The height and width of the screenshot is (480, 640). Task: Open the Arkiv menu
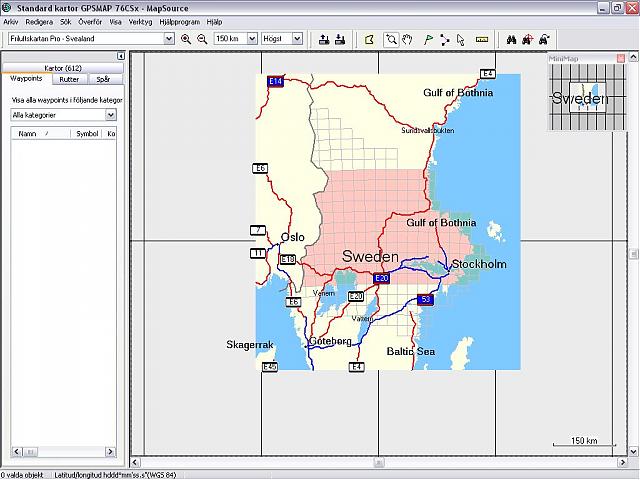point(11,22)
